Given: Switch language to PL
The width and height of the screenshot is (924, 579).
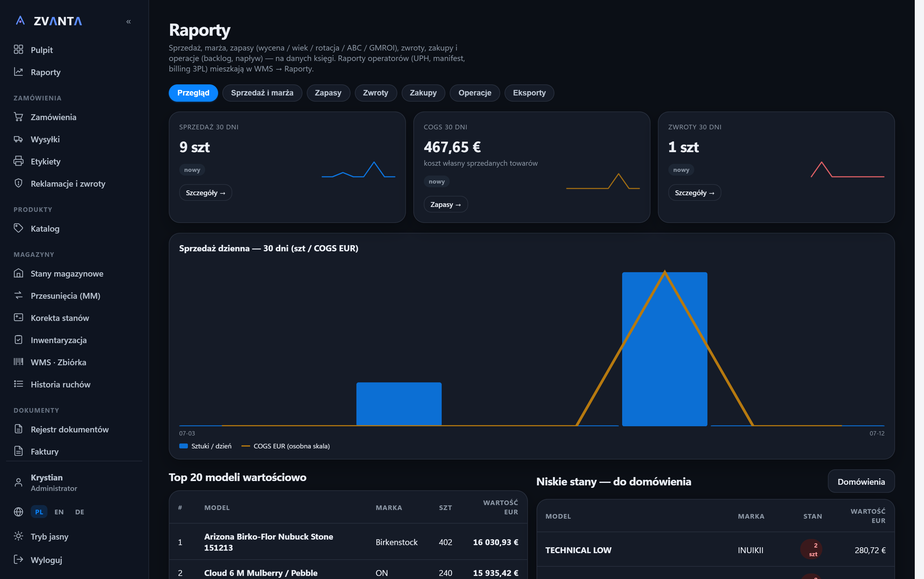Looking at the screenshot, I should click(39, 512).
